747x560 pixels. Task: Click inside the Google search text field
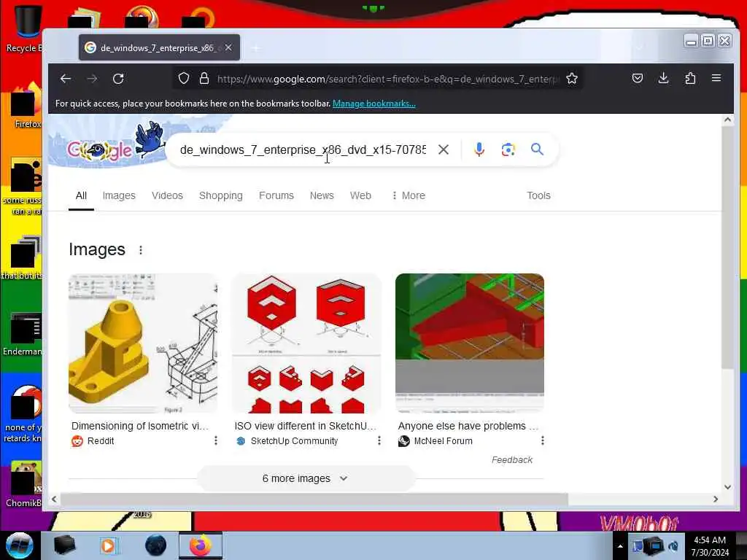[303, 150]
